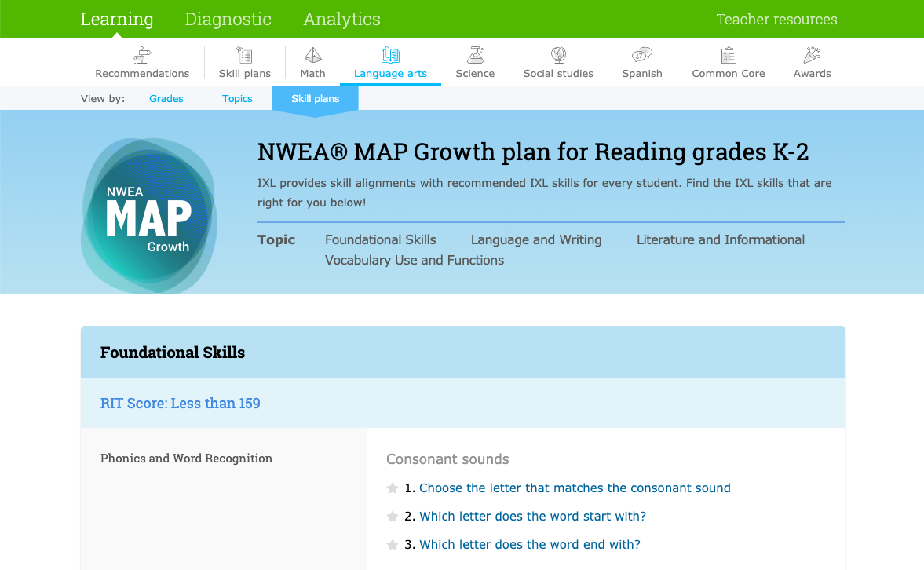Click the Awards trophies icon
Image resolution: width=924 pixels, height=570 pixels.
click(812, 55)
